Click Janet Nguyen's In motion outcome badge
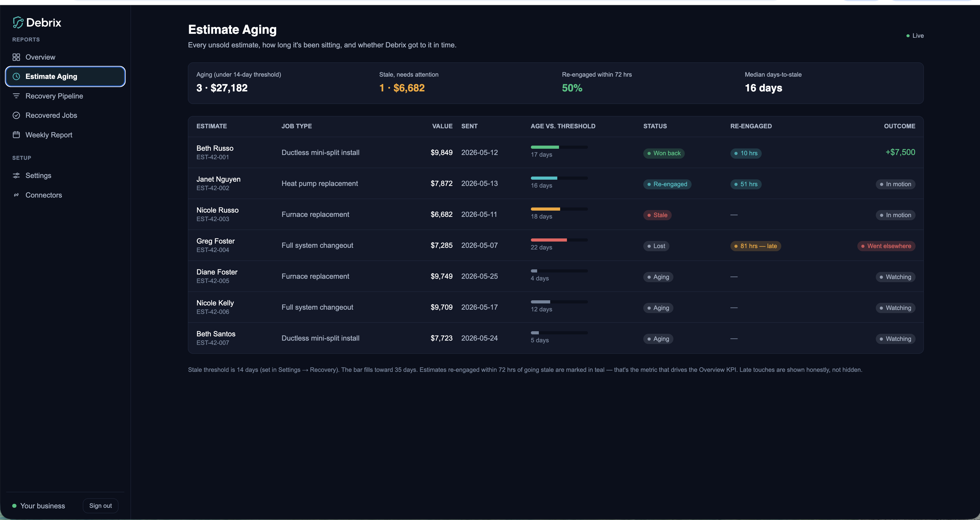The height and width of the screenshot is (520, 980). pos(895,184)
